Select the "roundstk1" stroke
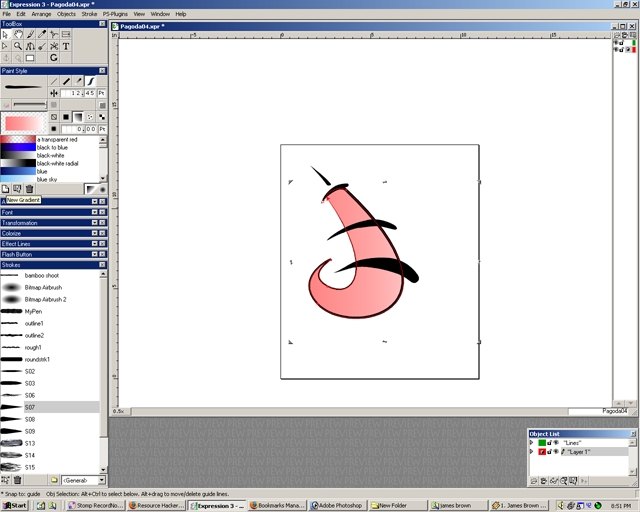640x512 pixels. pyautogui.click(x=50, y=359)
